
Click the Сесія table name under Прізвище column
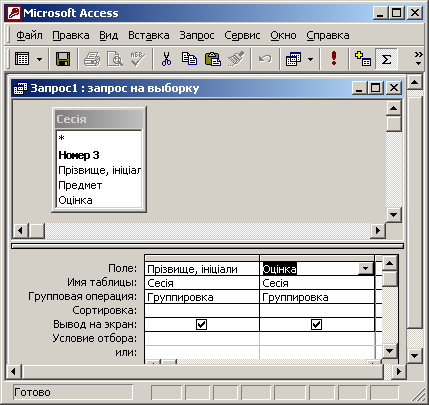click(x=202, y=283)
